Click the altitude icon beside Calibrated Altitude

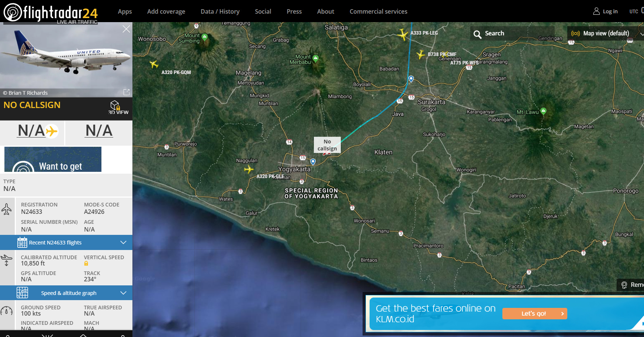pyautogui.click(x=7, y=260)
